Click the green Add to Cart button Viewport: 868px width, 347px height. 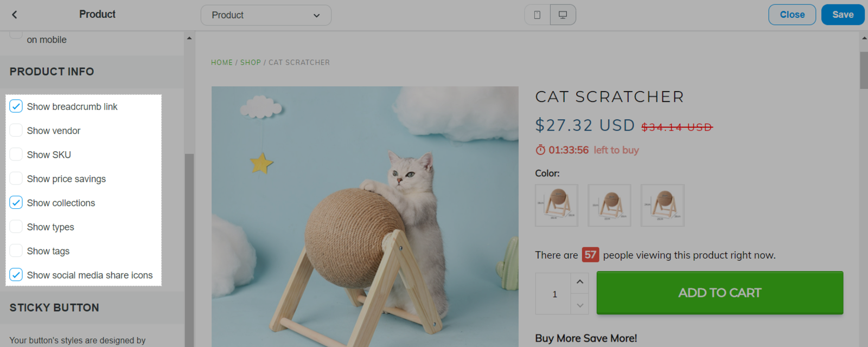(x=719, y=293)
